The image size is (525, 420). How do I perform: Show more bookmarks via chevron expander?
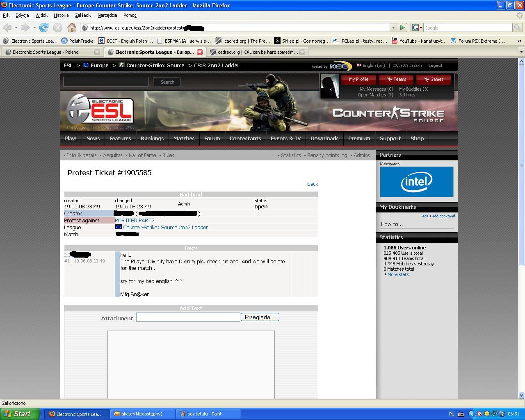point(519,41)
